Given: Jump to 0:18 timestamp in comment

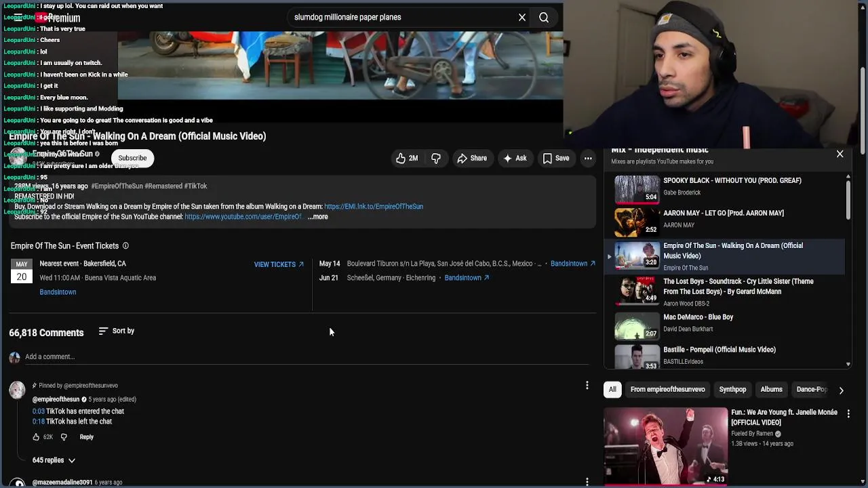Looking at the screenshot, I should 38,422.
